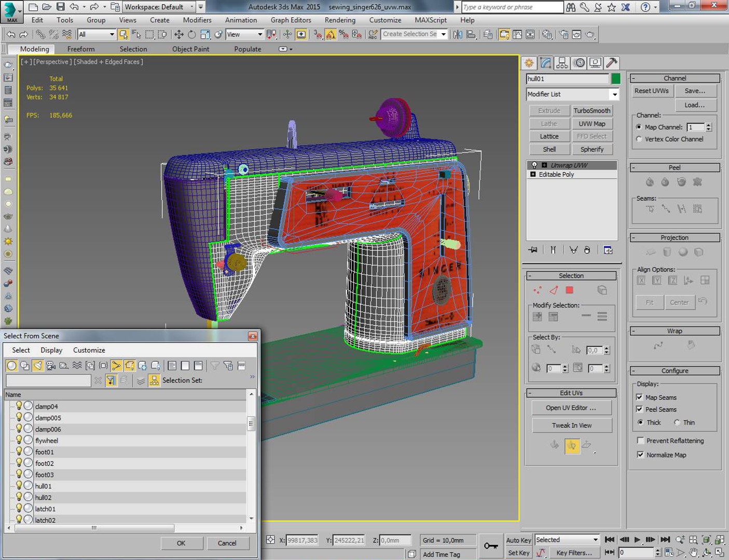Toggle the lightbulb for Unwrap UVW modifier

point(534,165)
